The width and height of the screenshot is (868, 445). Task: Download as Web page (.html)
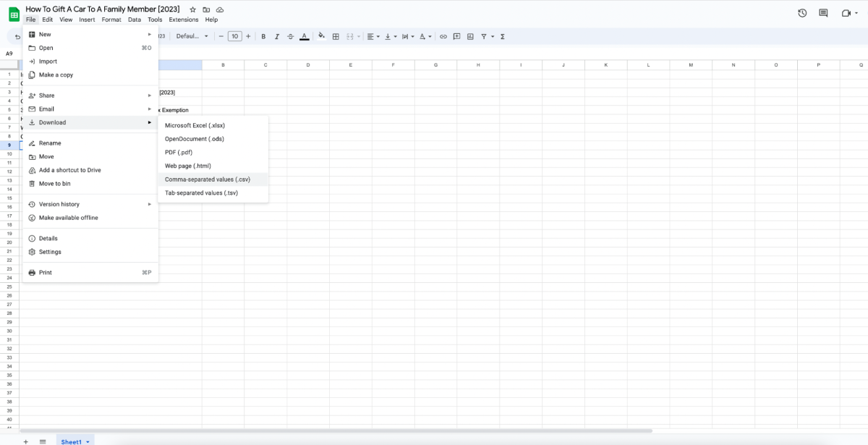(213, 166)
